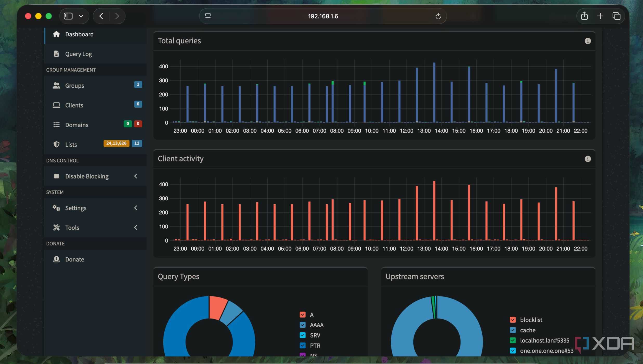Viewport: 643px width, 364px height.
Task: Click the Lists 24,13,626 badge
Action: 116,143
